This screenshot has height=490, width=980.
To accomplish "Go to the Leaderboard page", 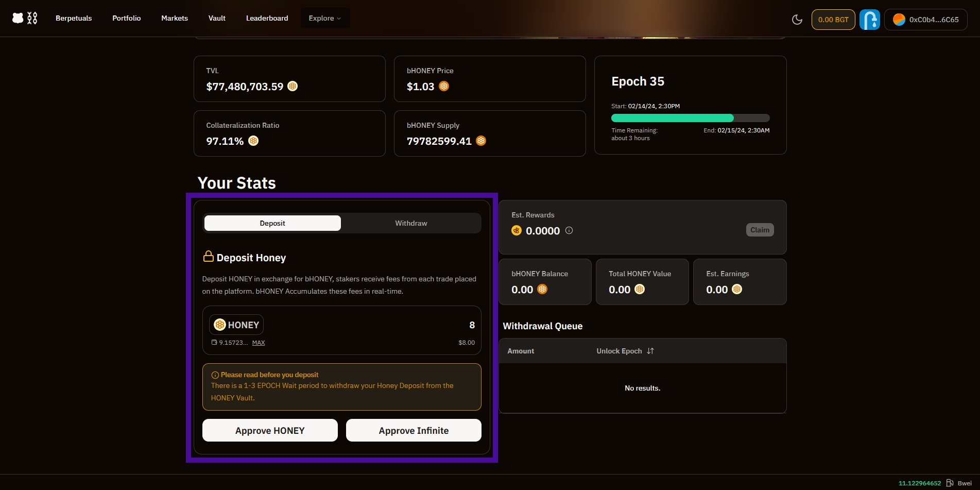I will [x=267, y=18].
